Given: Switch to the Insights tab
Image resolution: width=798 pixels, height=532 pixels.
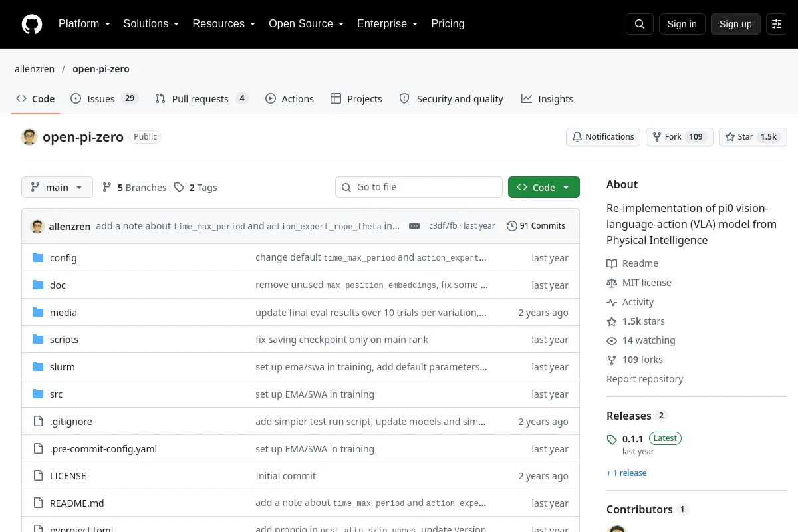Looking at the screenshot, I should [547, 98].
